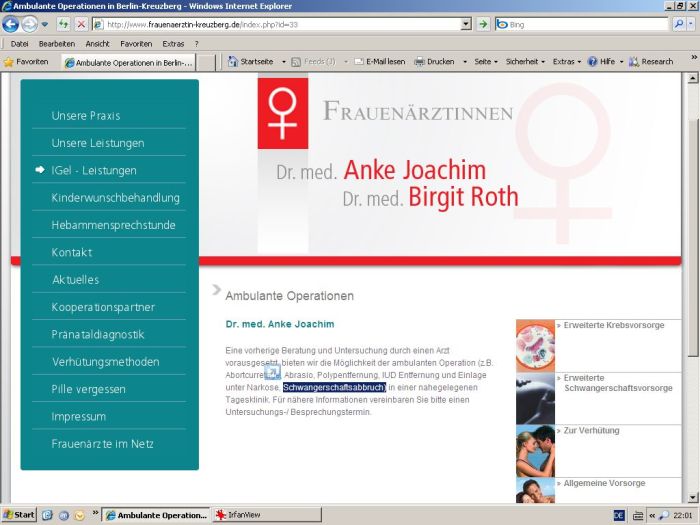700x525 pixels.
Task: Click the page scrollbar up arrow
Action: click(692, 79)
